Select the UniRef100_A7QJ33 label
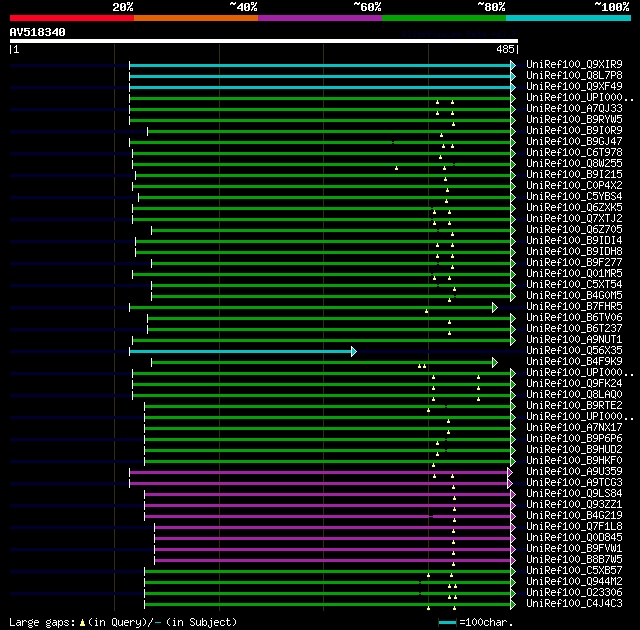 (x=574, y=109)
